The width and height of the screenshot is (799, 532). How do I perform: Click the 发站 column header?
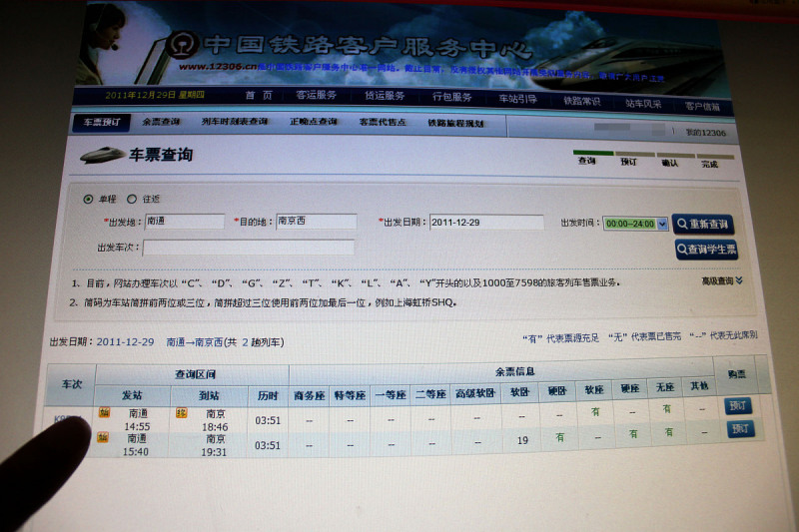tap(132, 395)
